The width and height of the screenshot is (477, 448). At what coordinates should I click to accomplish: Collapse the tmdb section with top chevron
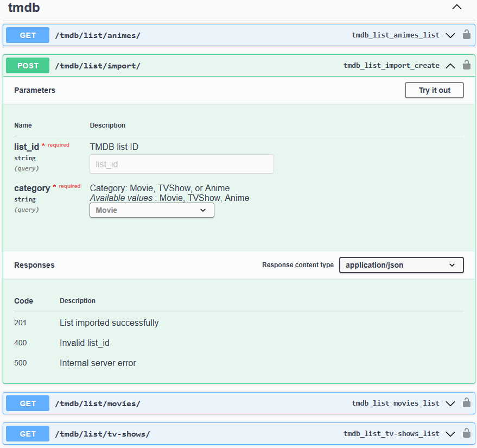point(456,7)
